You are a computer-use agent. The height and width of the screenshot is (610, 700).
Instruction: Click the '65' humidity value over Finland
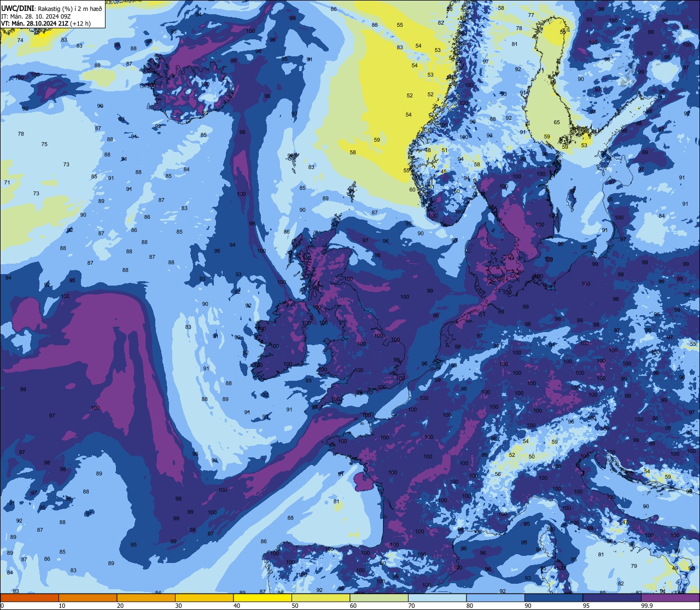(557, 123)
